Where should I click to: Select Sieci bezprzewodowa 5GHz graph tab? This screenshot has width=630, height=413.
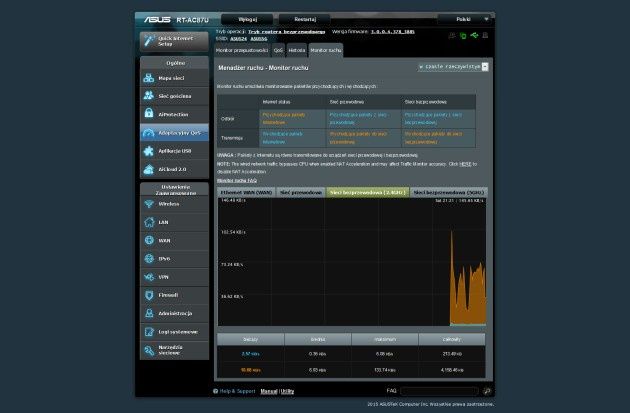(x=449, y=192)
